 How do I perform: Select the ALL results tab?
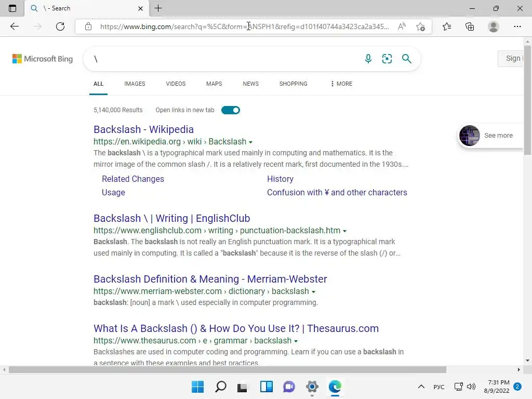tap(98, 84)
